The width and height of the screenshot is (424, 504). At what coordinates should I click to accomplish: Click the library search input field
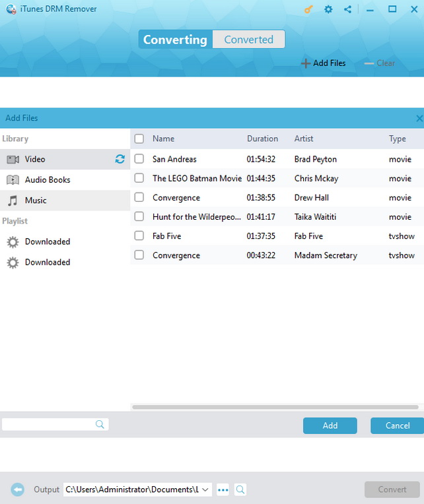pos(50,425)
